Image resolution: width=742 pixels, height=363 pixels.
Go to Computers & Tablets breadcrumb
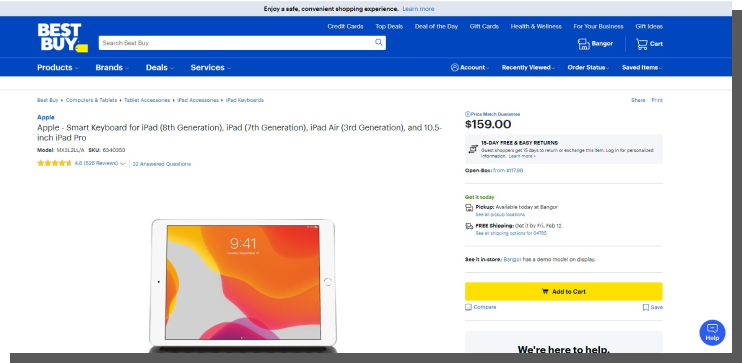point(91,100)
